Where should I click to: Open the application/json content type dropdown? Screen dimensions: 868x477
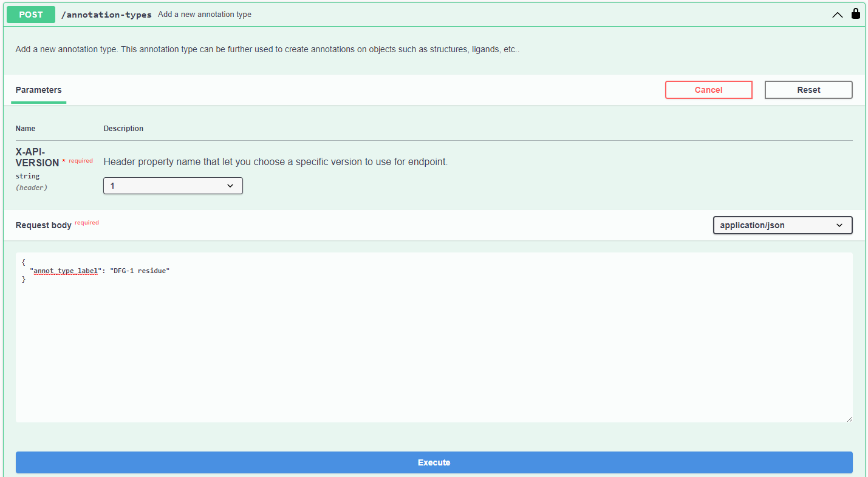782,225
